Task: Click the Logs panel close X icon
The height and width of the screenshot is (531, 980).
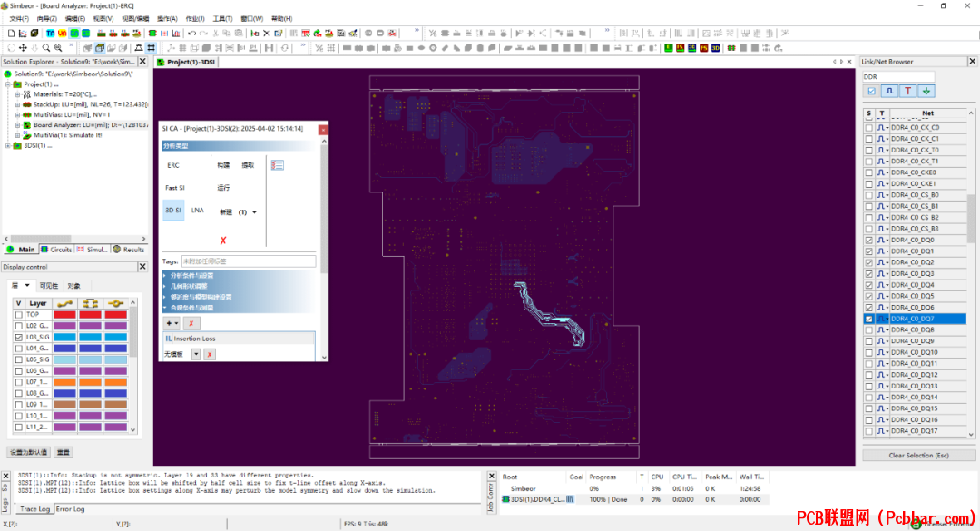Action: (5, 476)
